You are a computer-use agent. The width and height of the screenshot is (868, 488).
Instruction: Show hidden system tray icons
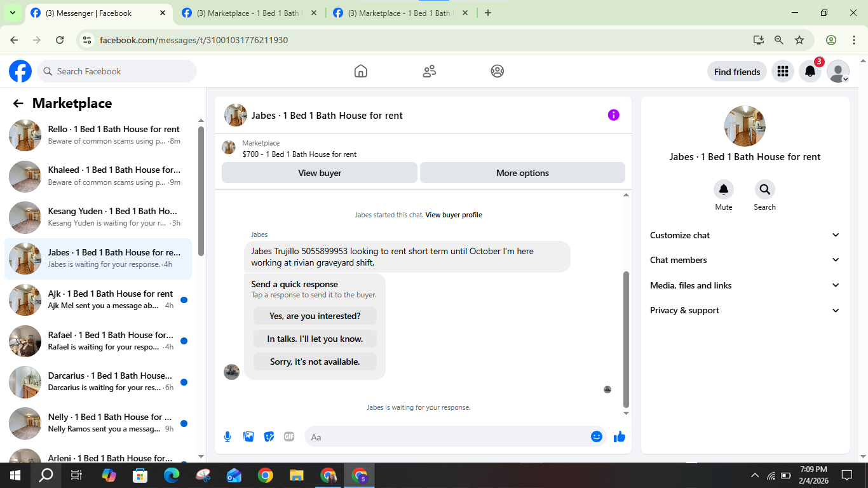click(755, 475)
